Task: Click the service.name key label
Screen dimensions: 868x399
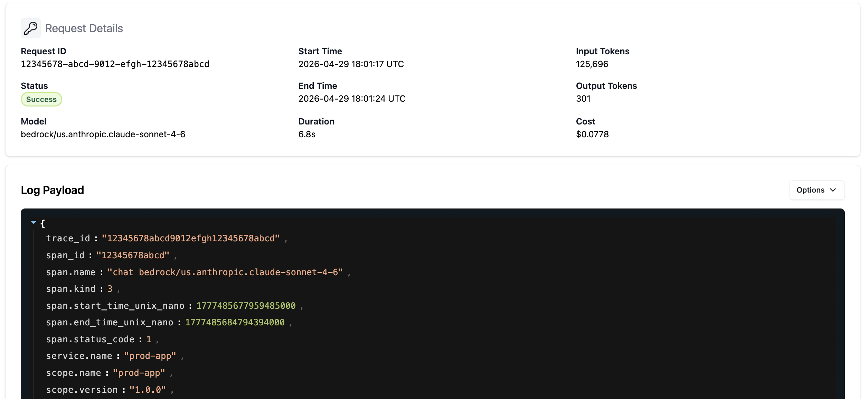Action: point(79,356)
